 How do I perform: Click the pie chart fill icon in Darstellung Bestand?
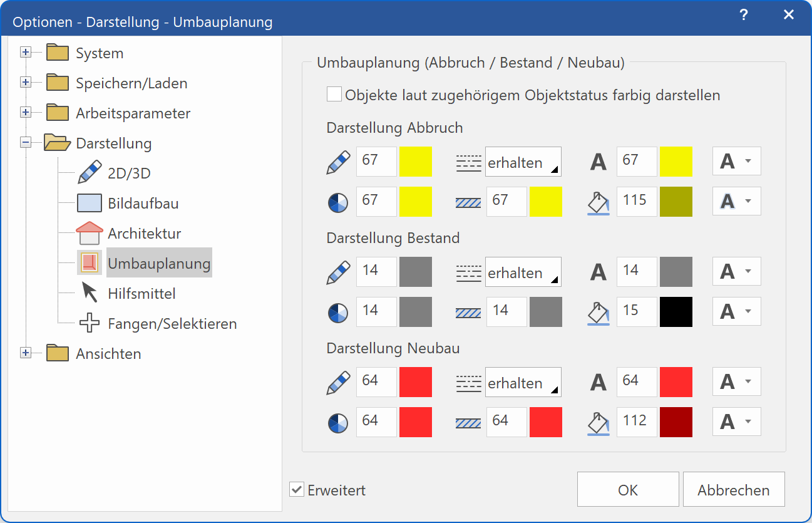coord(337,311)
